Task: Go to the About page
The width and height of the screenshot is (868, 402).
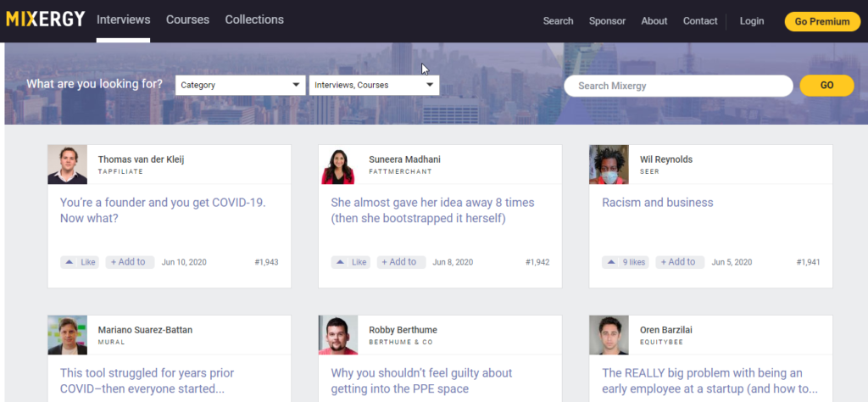Action: tap(654, 21)
